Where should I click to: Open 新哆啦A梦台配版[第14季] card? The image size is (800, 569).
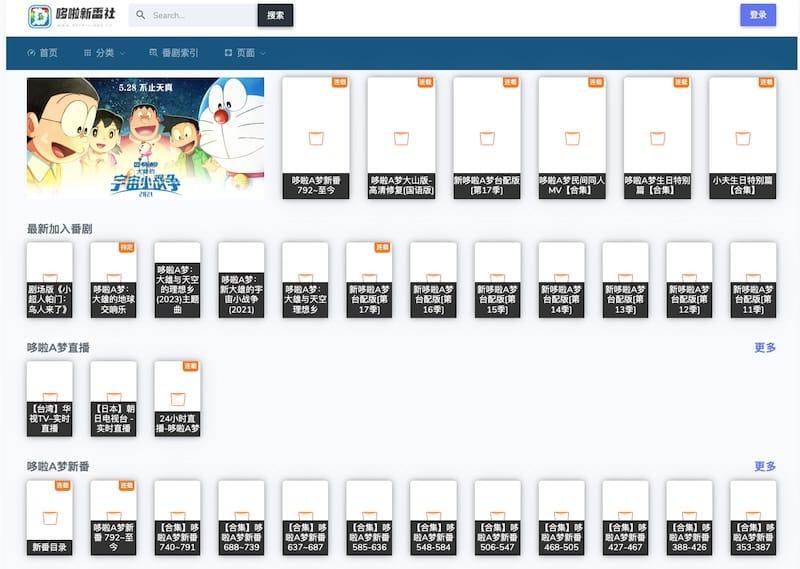[x=561, y=280]
